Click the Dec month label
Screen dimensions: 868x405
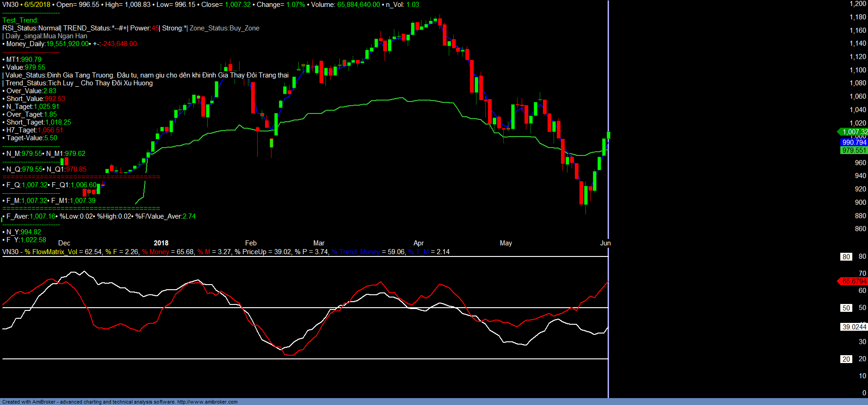[x=64, y=243]
